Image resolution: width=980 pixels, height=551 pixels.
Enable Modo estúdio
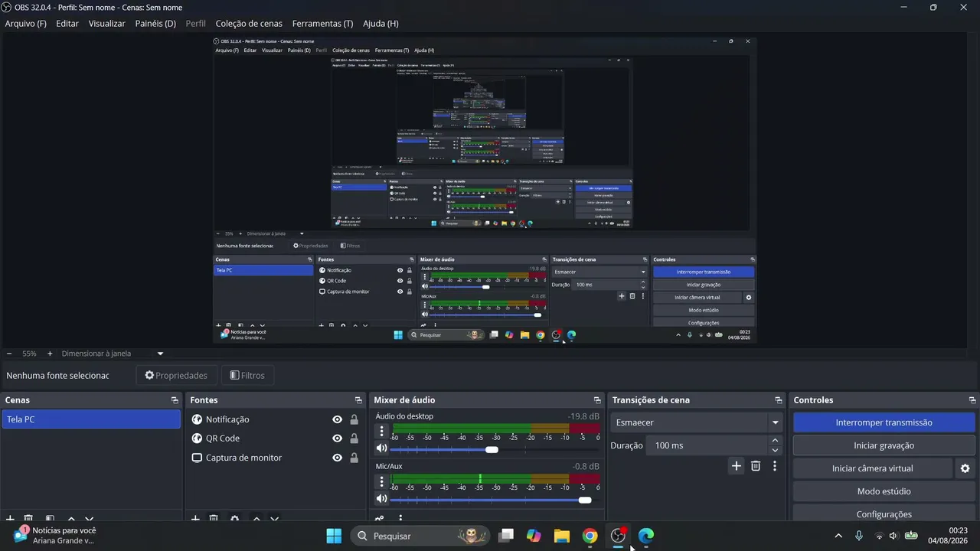pyautogui.click(x=884, y=491)
